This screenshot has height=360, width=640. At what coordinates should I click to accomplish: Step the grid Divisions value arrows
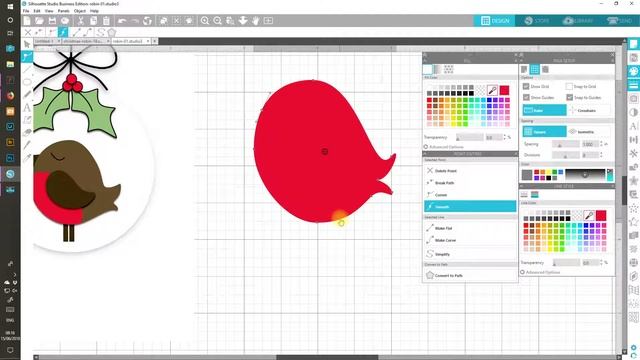click(x=601, y=155)
